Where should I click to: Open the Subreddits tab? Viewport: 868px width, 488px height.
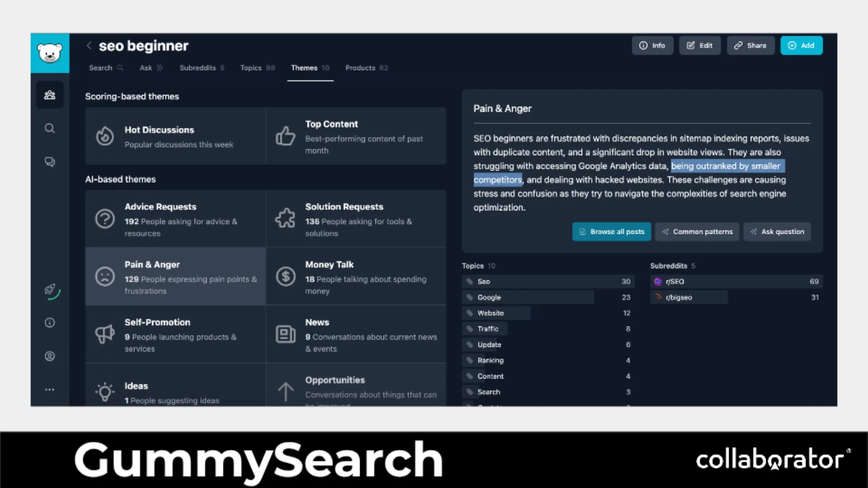click(x=202, y=68)
